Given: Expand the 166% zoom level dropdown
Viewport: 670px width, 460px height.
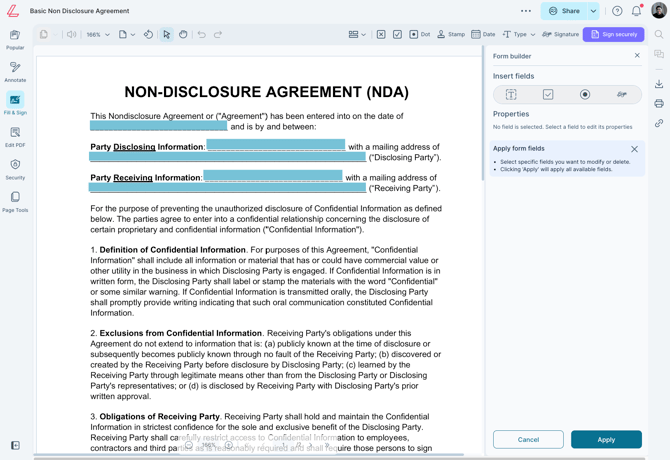Looking at the screenshot, I should coord(98,34).
